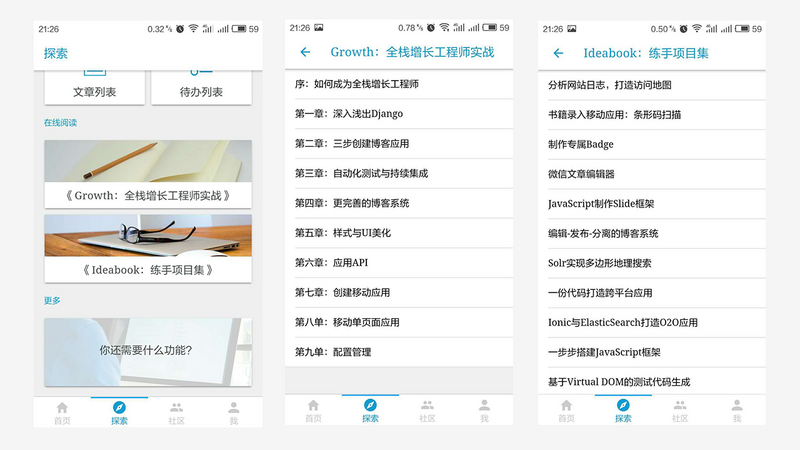Open the 微信文章编辑器 project

652,174
